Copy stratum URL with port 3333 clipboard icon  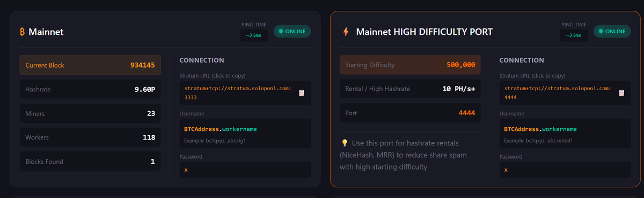tap(302, 93)
